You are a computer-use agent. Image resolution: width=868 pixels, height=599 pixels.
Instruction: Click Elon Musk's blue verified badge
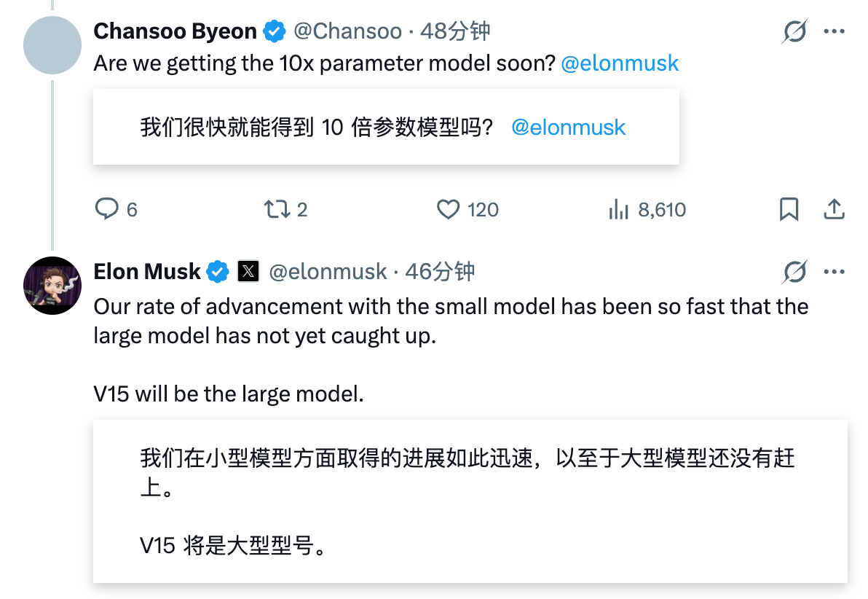[218, 272]
